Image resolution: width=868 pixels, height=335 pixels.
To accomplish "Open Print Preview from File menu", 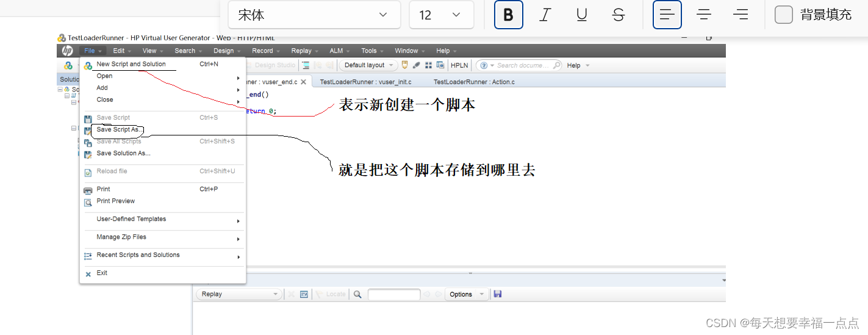I will (163, 201).
